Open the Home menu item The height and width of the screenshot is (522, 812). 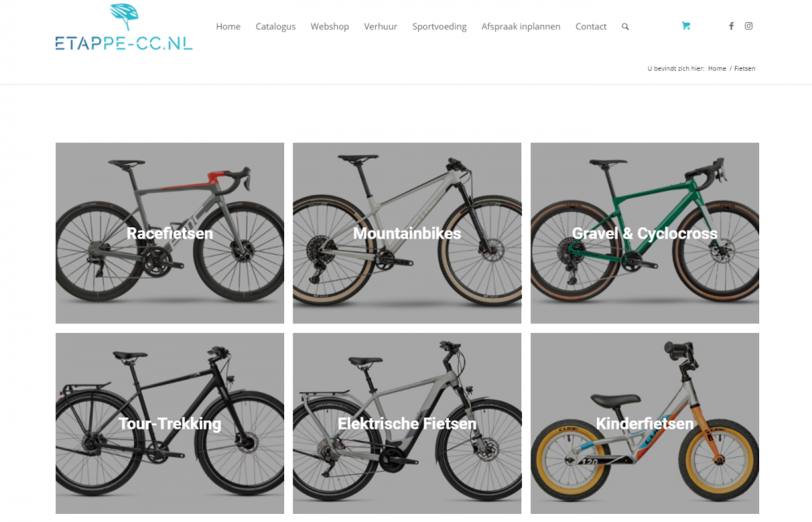228,27
